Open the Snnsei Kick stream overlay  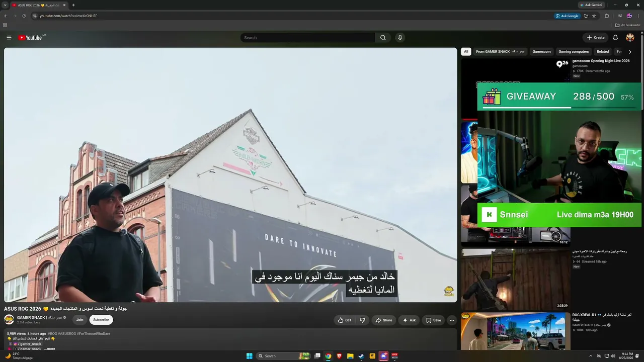[559, 215]
